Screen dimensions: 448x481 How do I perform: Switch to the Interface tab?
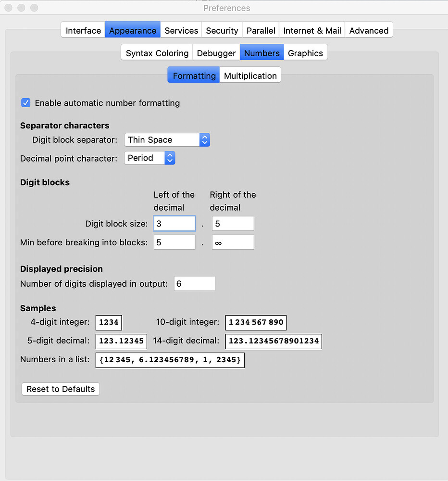click(x=83, y=30)
